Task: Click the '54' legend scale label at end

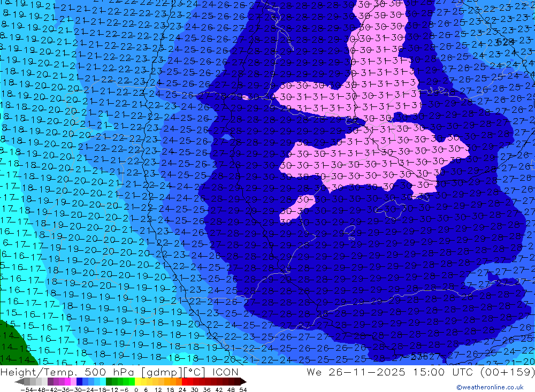Action: [x=243, y=390]
